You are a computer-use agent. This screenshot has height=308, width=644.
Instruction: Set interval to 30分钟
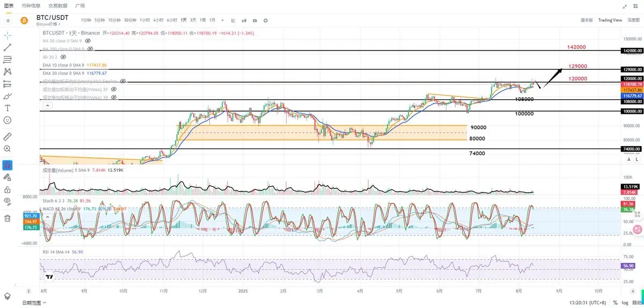coord(130,20)
